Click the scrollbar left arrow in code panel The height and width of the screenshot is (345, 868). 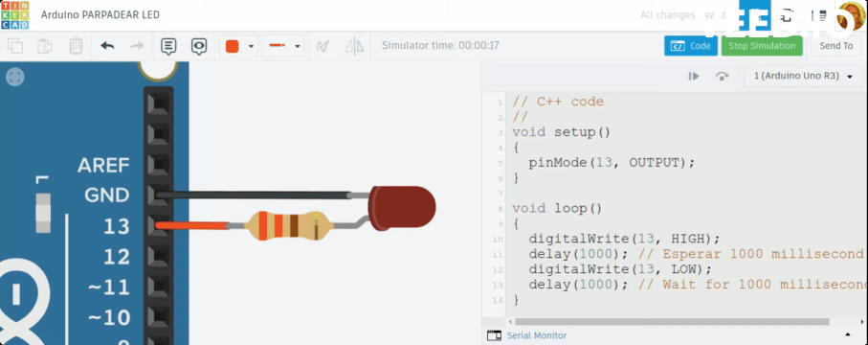coord(510,322)
